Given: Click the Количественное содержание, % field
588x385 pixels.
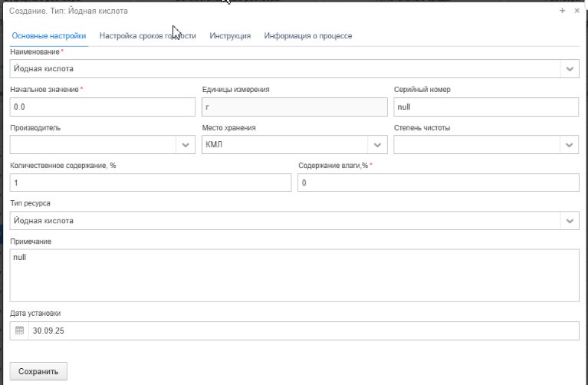Looking at the screenshot, I should point(150,183).
